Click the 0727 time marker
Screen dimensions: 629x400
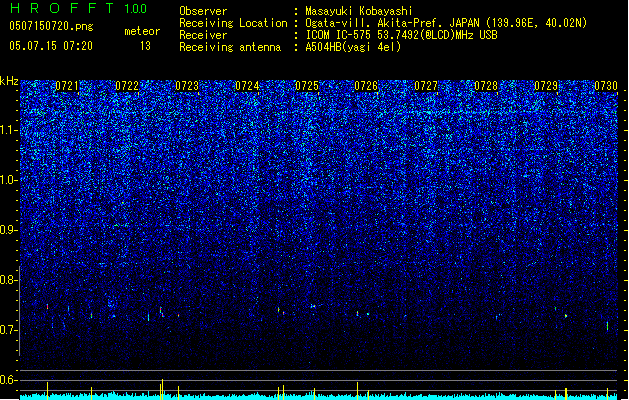[426, 86]
